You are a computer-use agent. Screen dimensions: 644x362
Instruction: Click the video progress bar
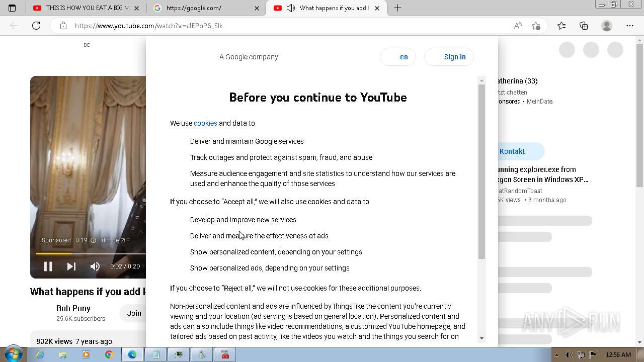[91, 253]
